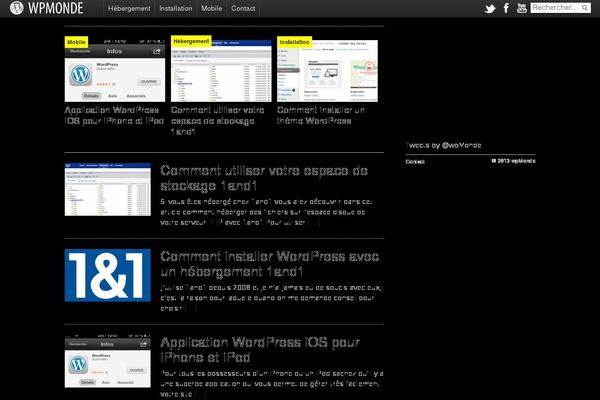Screen dimensions: 600x400
Task: Click the WordPress iOS article list thumbnail
Action: [x=108, y=361]
